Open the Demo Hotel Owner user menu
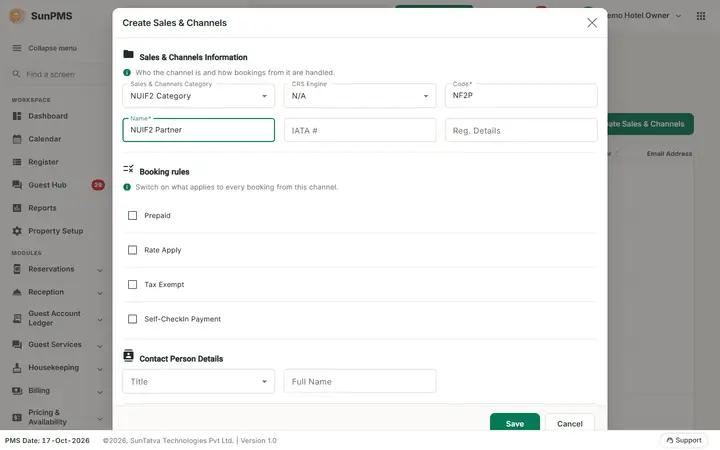This screenshot has width=720, height=450. pyautogui.click(x=644, y=16)
